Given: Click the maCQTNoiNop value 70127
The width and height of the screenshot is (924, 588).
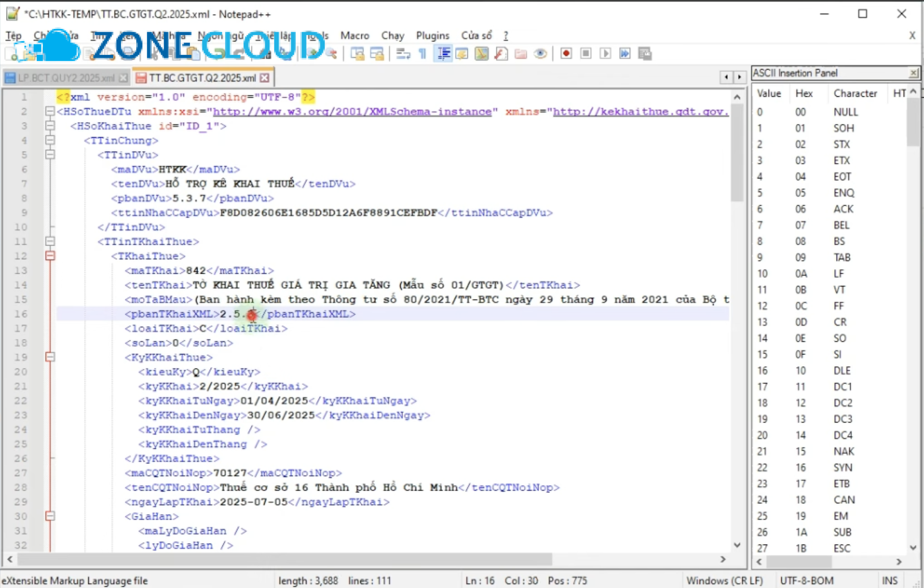Looking at the screenshot, I should pos(230,473).
